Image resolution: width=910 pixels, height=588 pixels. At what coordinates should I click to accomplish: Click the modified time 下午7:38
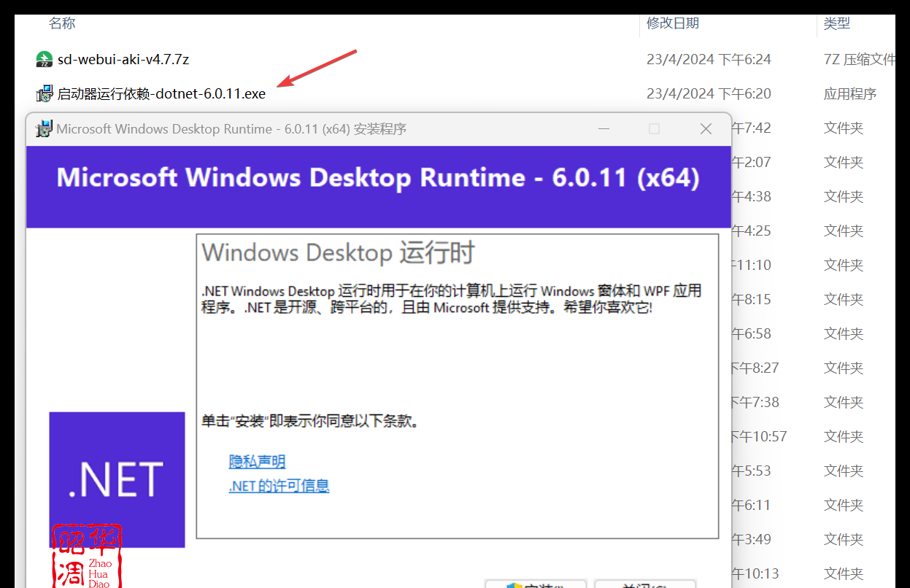(755, 402)
